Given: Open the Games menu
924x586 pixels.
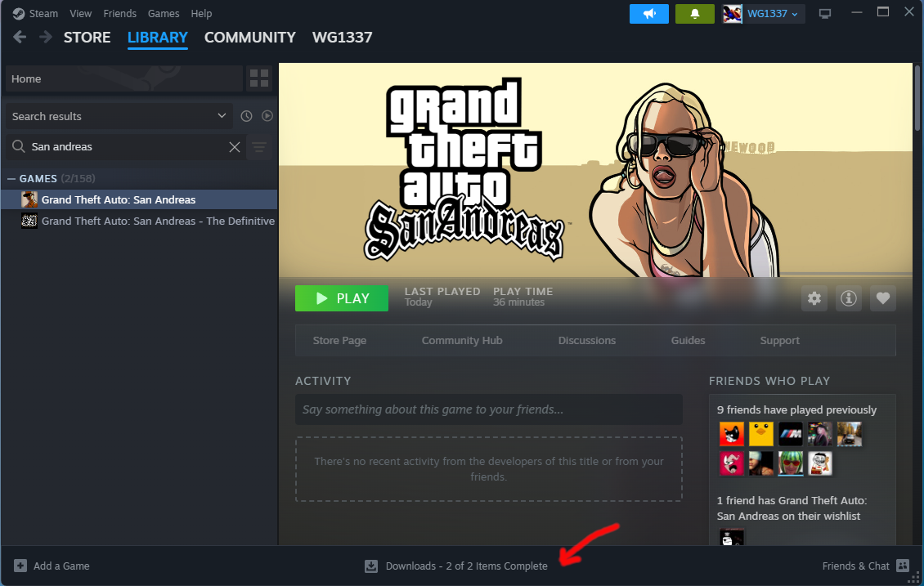Looking at the screenshot, I should click(164, 14).
